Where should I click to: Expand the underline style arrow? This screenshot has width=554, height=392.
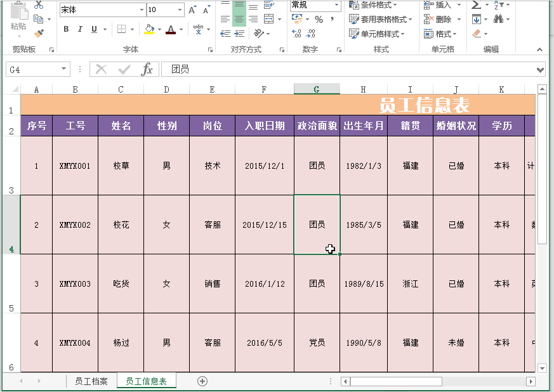pyautogui.click(x=105, y=29)
